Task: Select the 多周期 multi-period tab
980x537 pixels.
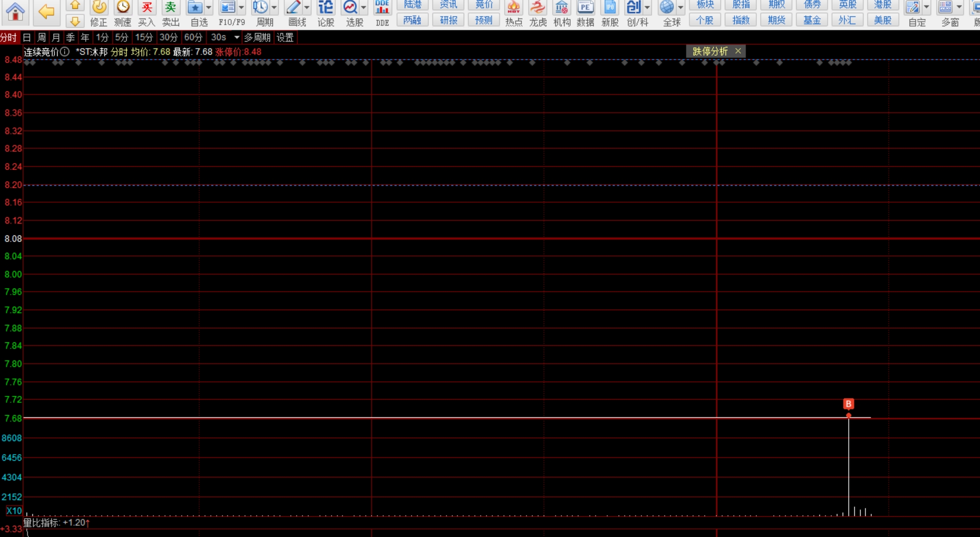Action: [x=257, y=37]
